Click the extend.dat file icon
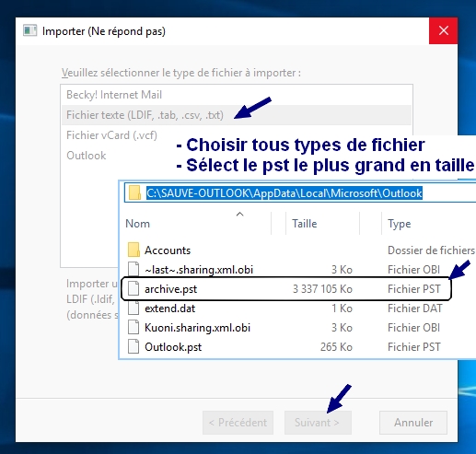The image size is (476, 454). pyautogui.click(x=134, y=308)
